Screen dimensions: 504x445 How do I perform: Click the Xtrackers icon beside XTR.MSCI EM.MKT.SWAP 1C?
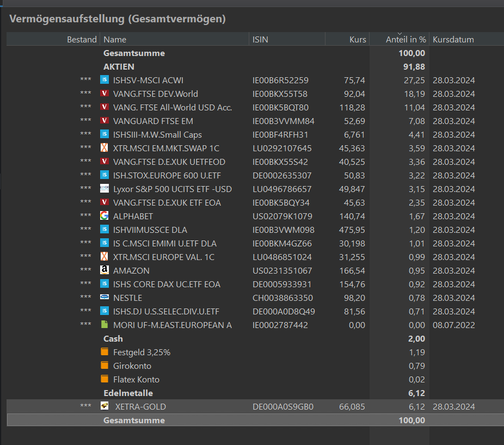tap(105, 148)
